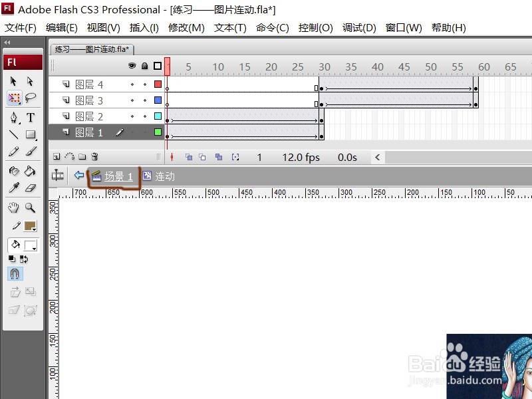This screenshot has width=532, height=399.
Task: Click the Insert Layer icon
Action: [57, 156]
